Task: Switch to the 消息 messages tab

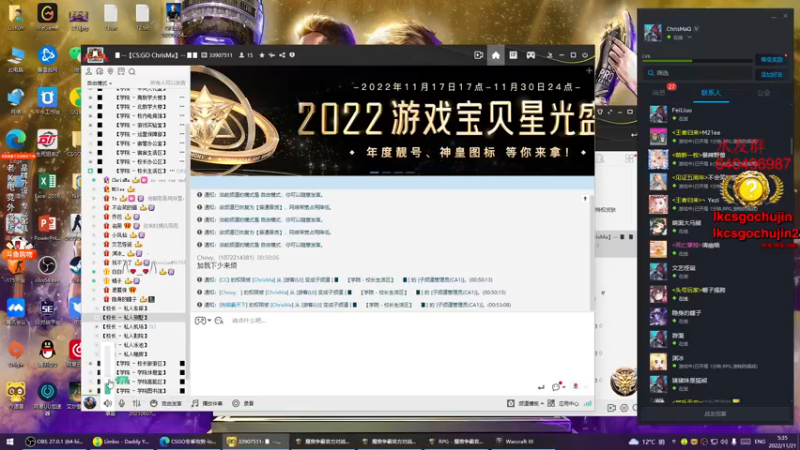Action: [659, 93]
